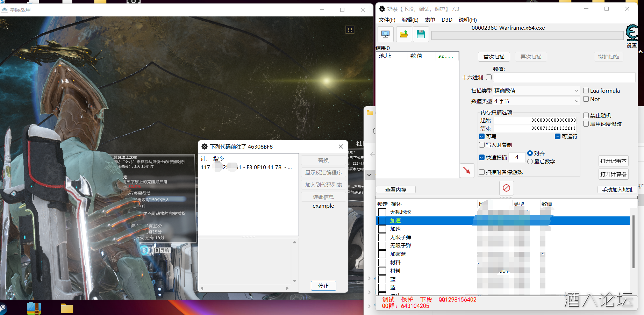644x315 pixels.
Task: Click the 打开记事本 button
Action: click(613, 161)
